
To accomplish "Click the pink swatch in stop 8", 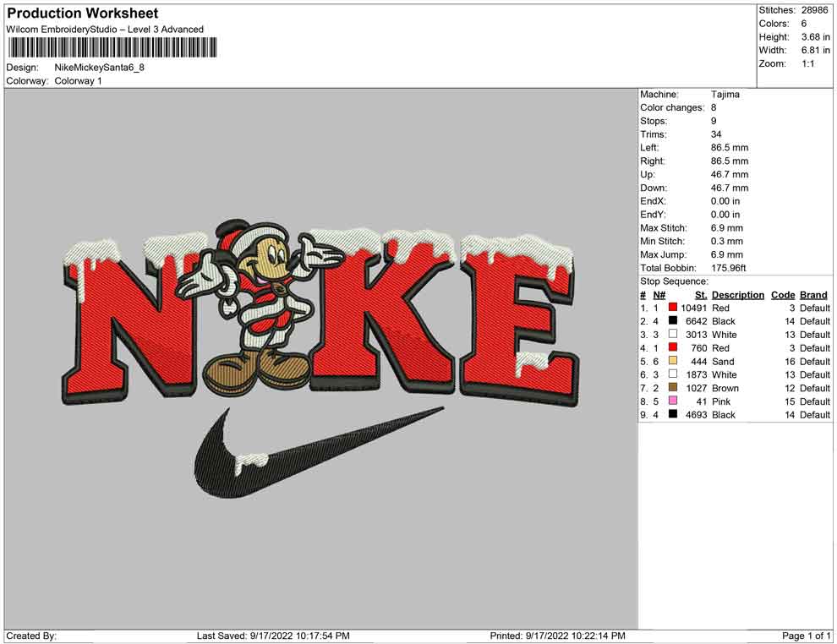I will (673, 401).
